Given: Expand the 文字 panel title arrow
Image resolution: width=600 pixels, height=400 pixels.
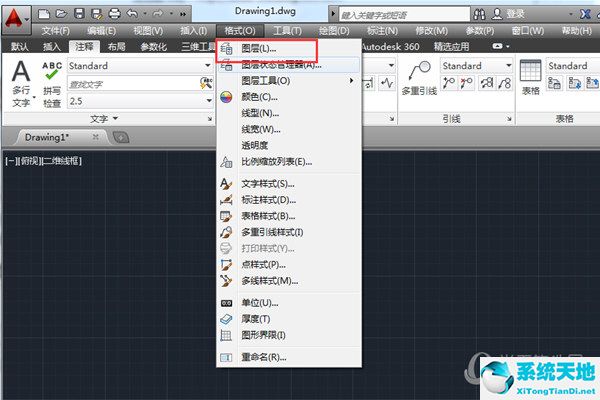Looking at the screenshot, I should click(x=115, y=118).
